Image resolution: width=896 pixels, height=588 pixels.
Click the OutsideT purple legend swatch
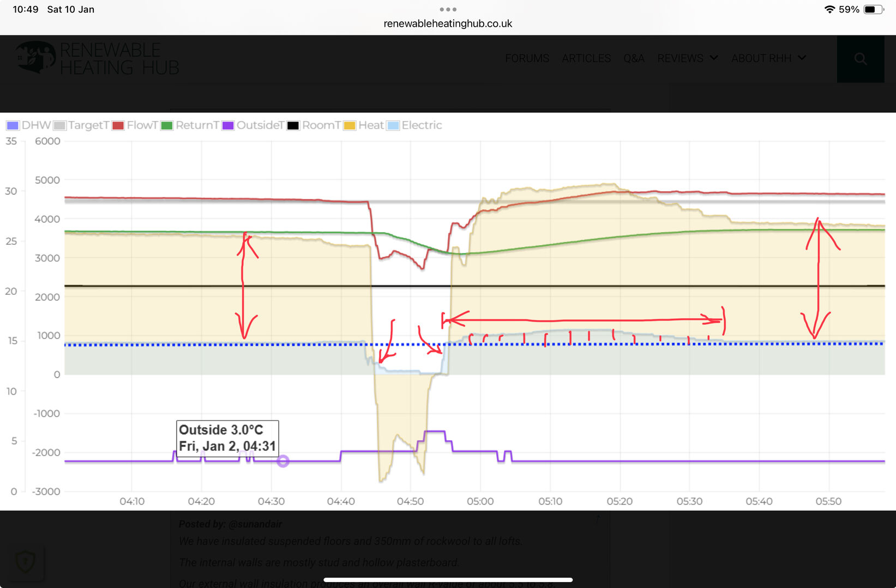point(228,125)
